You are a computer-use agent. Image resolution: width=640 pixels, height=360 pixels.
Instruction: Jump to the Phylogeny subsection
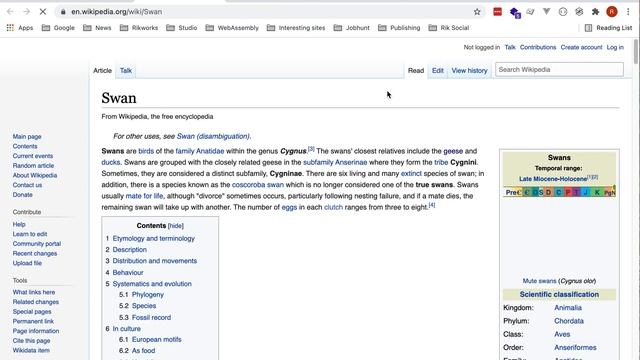tap(148, 295)
